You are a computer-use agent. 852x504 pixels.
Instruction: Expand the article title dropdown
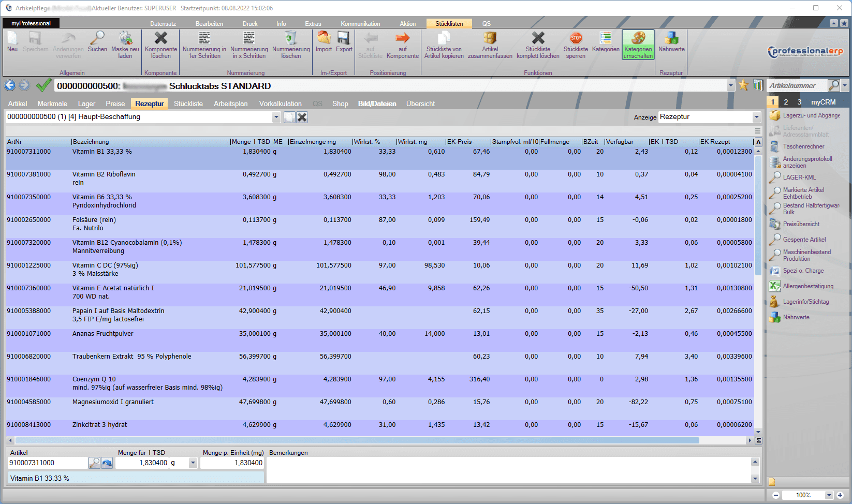coord(731,86)
